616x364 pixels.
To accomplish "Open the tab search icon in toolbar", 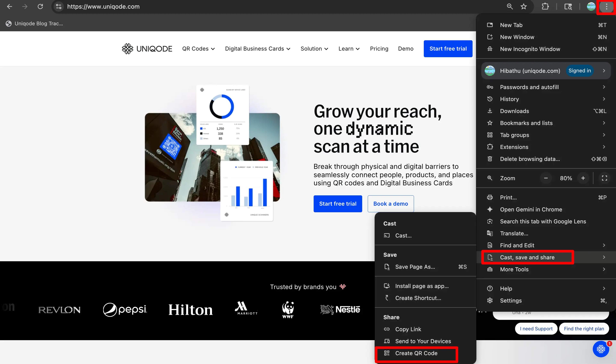I will tap(568, 7).
